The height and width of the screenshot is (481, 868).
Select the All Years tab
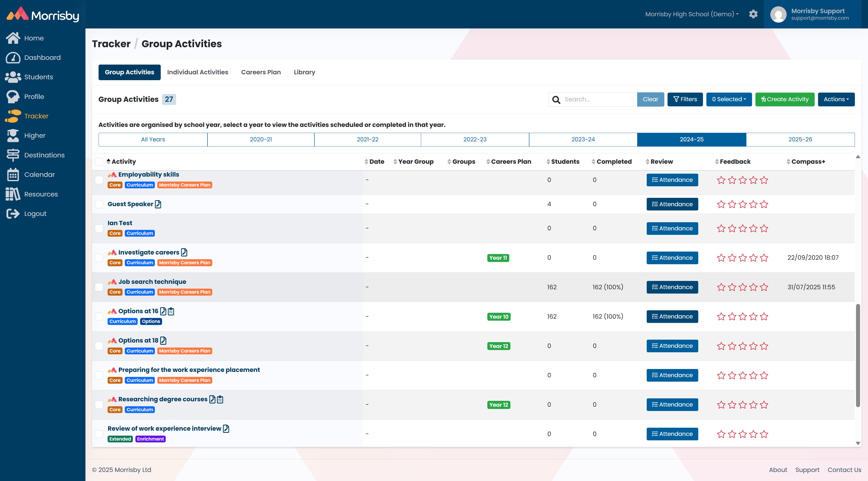click(x=153, y=139)
